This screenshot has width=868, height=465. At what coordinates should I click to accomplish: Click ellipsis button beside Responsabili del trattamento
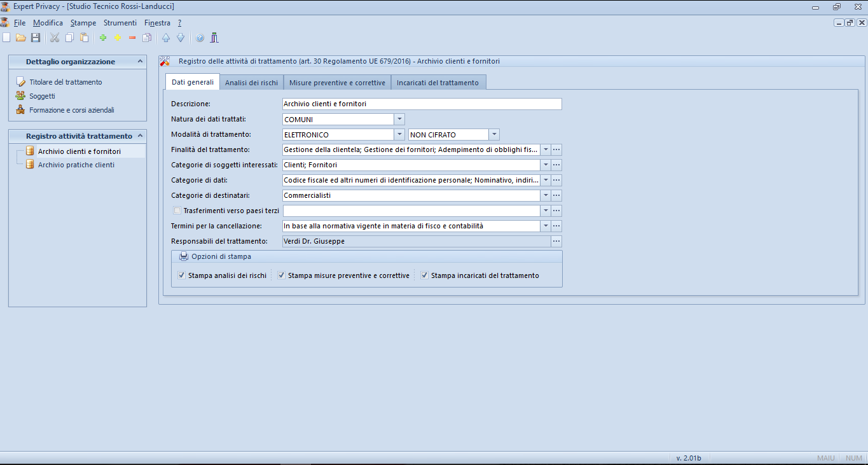coord(556,242)
